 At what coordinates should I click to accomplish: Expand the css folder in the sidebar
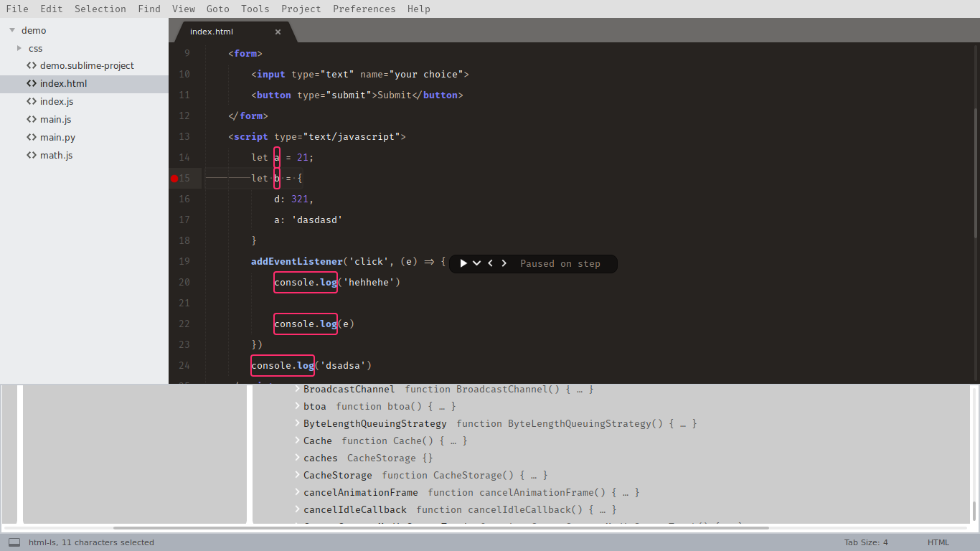click(19, 48)
